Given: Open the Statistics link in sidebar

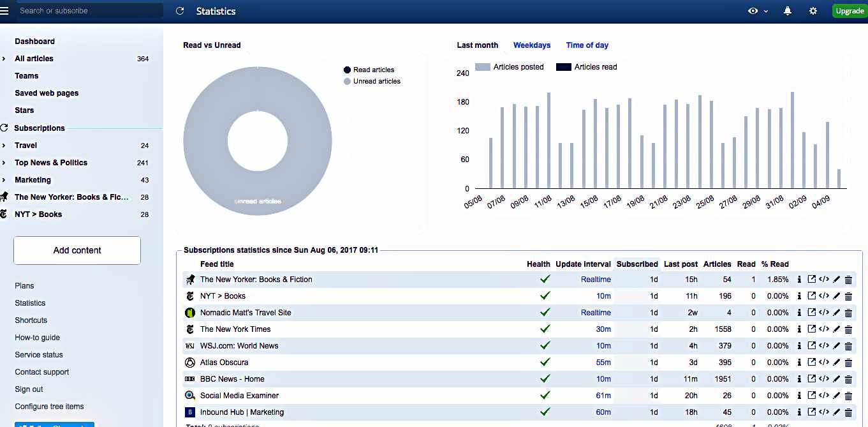Looking at the screenshot, I should coord(30,303).
